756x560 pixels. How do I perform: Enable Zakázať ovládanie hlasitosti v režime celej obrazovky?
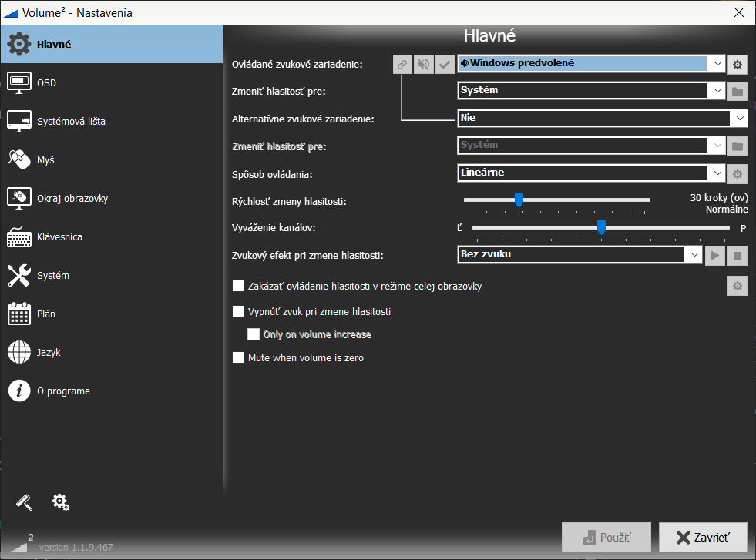point(238,287)
